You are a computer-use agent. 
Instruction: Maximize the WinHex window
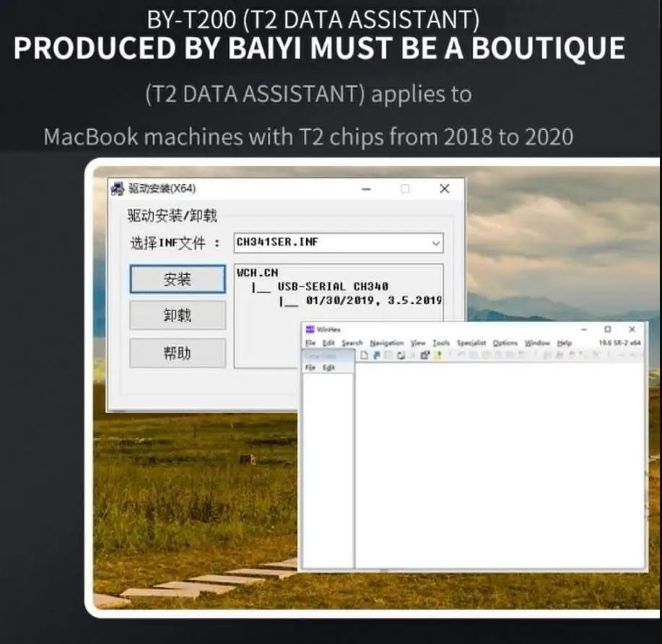tap(608, 329)
